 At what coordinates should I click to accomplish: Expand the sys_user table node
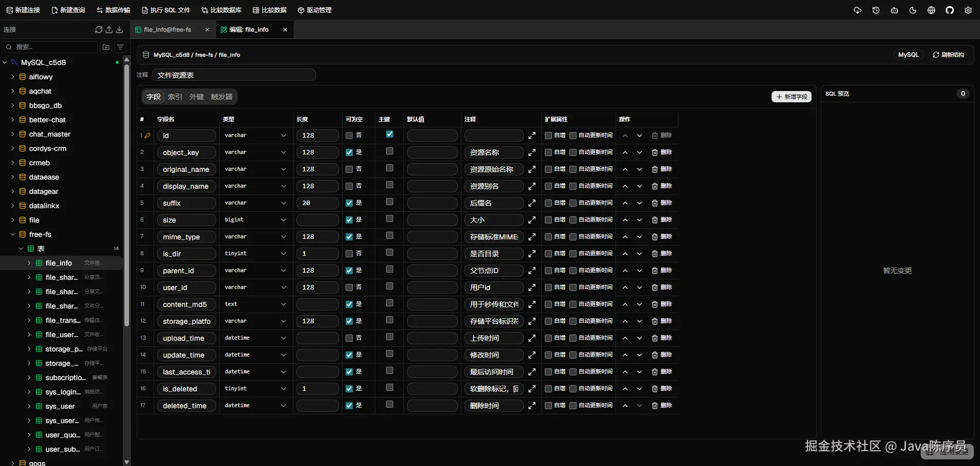pyautogui.click(x=29, y=406)
